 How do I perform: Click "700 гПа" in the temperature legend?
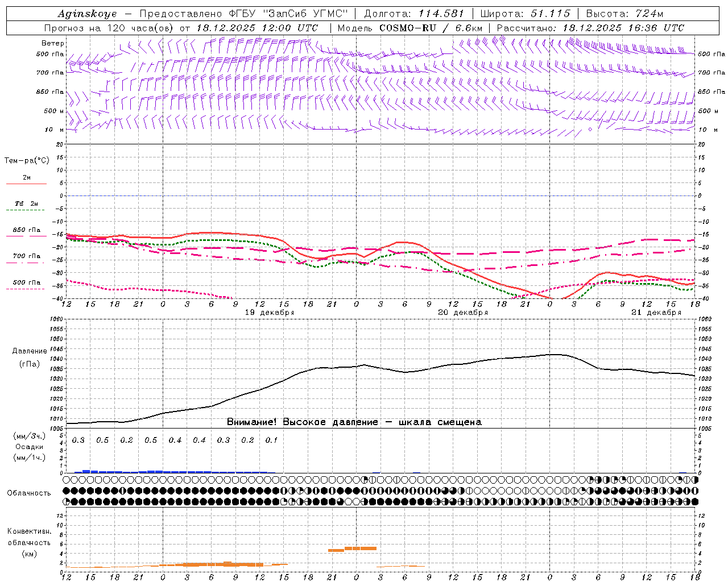point(27,256)
